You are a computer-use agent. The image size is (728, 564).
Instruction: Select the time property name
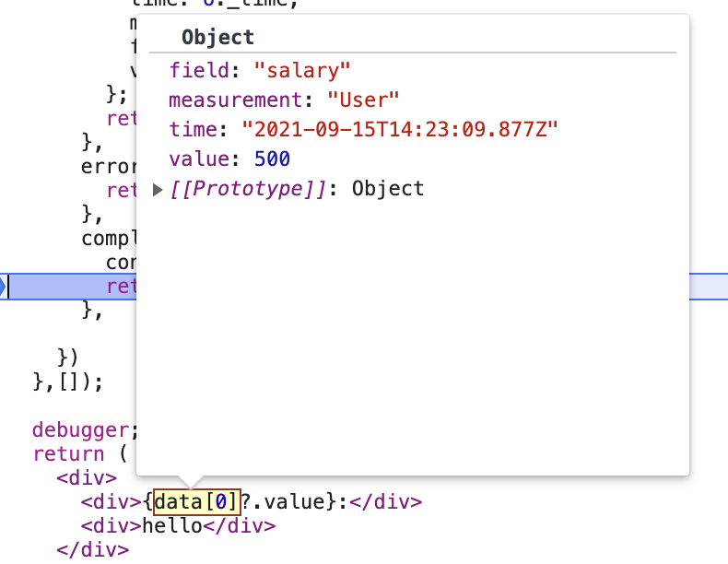194,129
